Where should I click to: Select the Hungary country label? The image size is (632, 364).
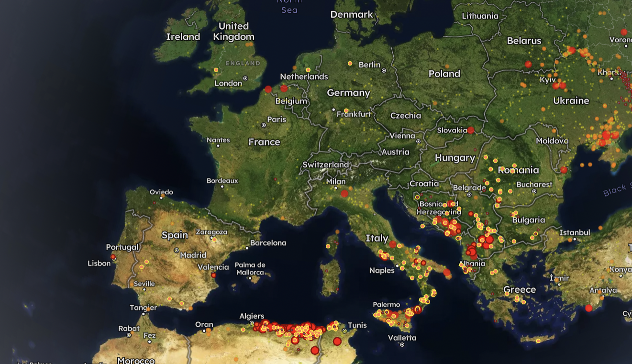[455, 158]
